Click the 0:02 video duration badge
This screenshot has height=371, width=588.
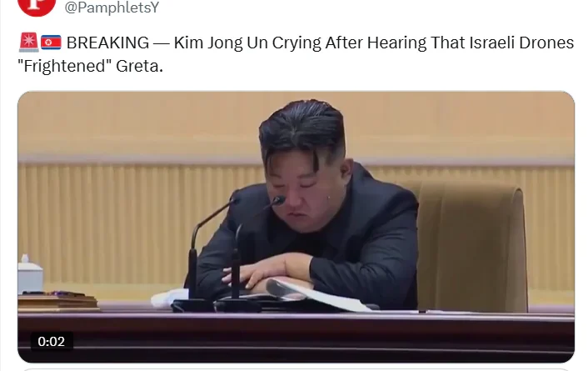pyautogui.click(x=52, y=342)
